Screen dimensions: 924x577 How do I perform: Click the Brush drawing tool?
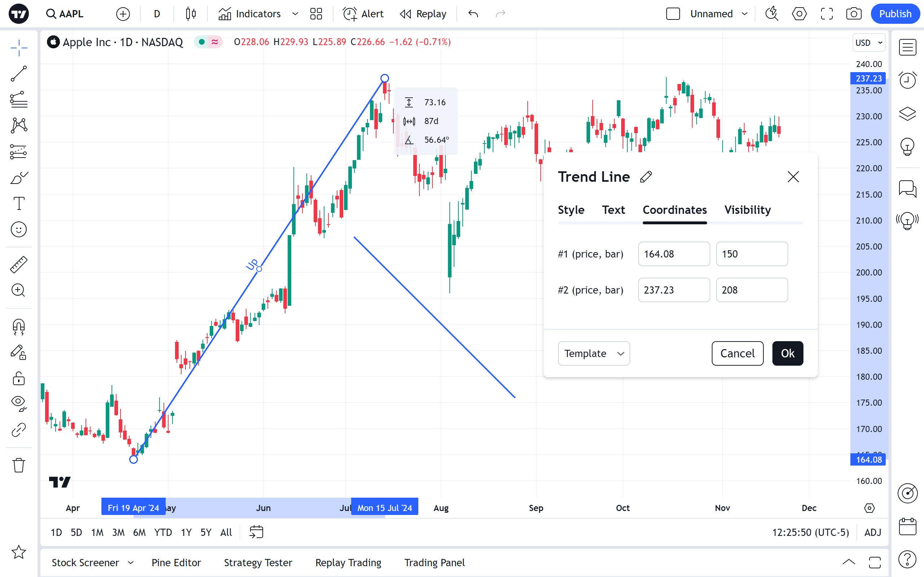[x=19, y=178]
